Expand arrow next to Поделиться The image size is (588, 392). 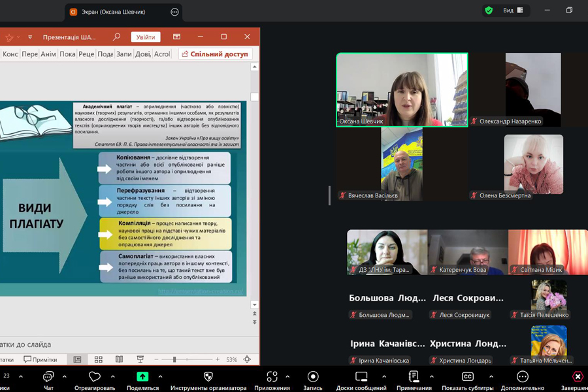click(x=161, y=376)
